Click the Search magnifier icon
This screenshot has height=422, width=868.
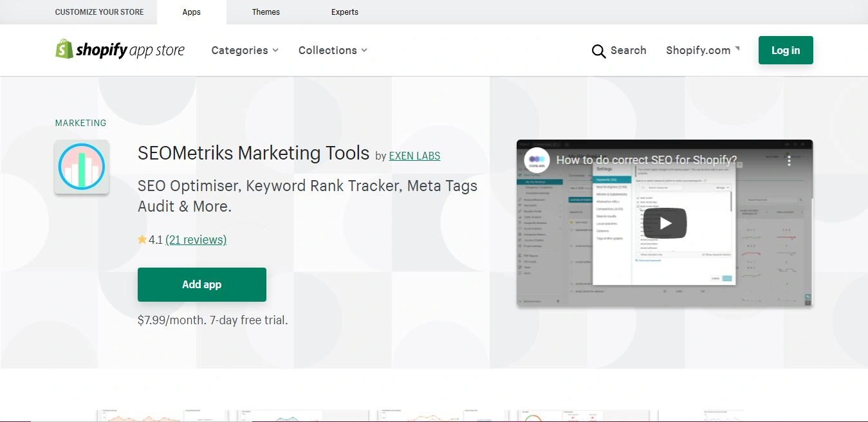coord(598,51)
